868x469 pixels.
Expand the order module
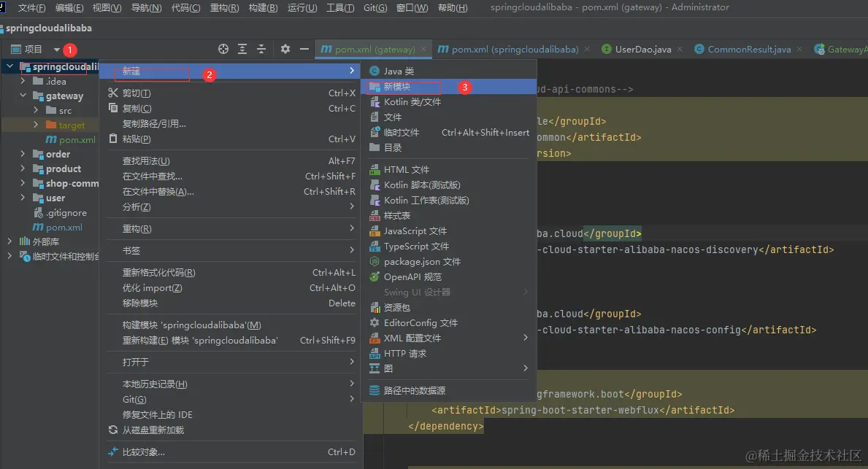23,154
